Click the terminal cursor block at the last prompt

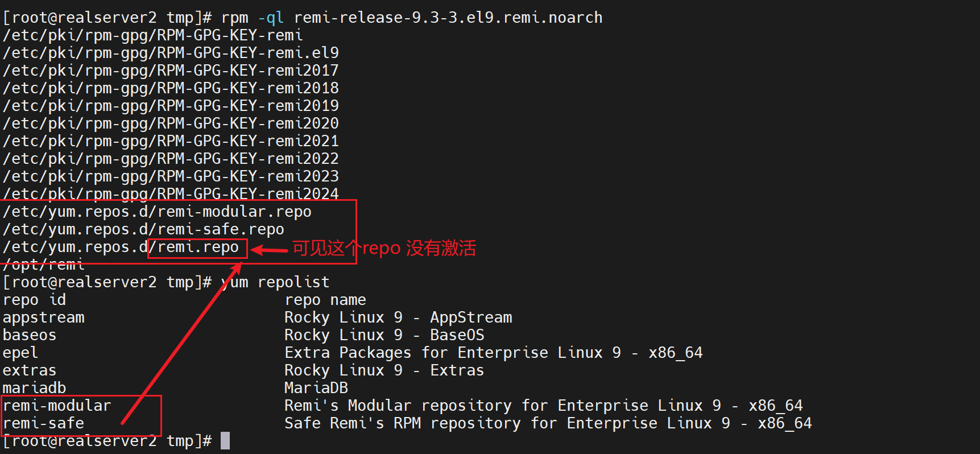pyautogui.click(x=225, y=441)
